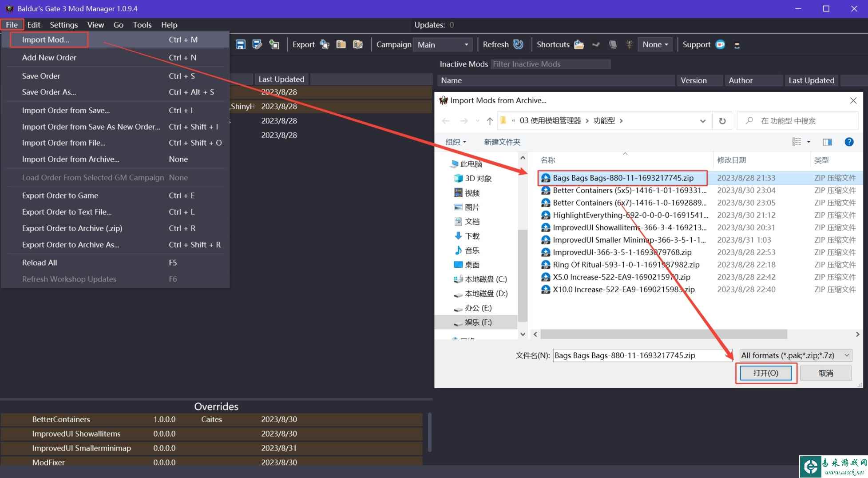Expand the address bar history dropdown

click(x=702, y=121)
